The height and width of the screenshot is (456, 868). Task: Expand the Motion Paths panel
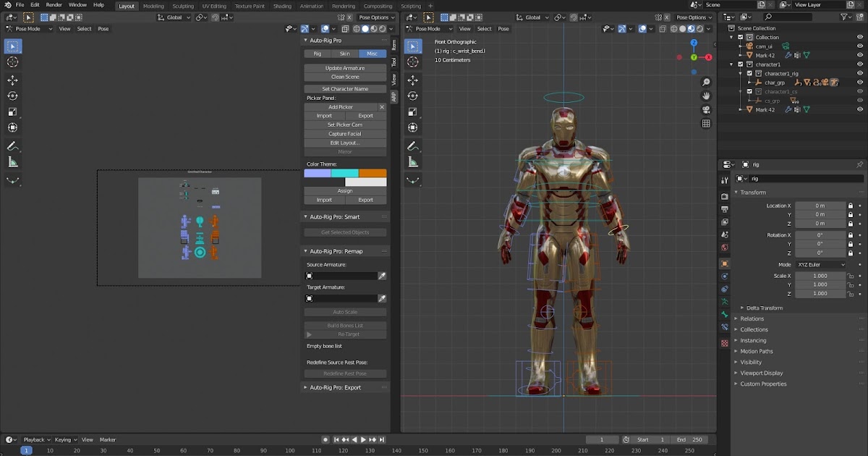point(756,351)
